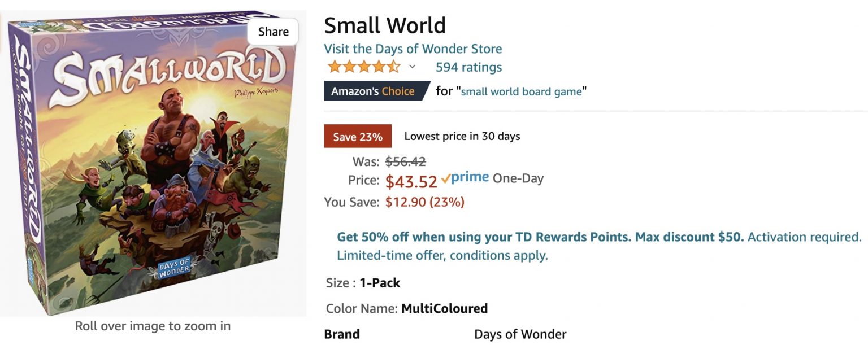The image size is (868, 345).
Task: Follow the small world board game search link
Action: pyautogui.click(x=522, y=91)
